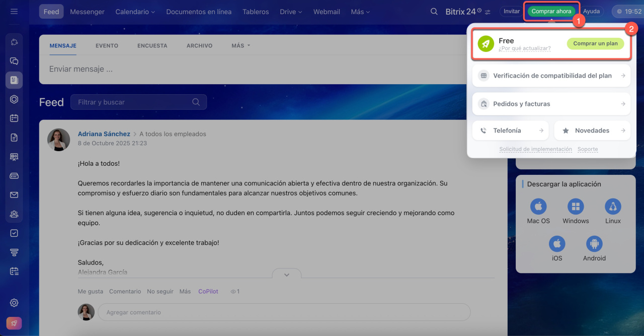Open the settings gear in left sidebar

click(14, 303)
